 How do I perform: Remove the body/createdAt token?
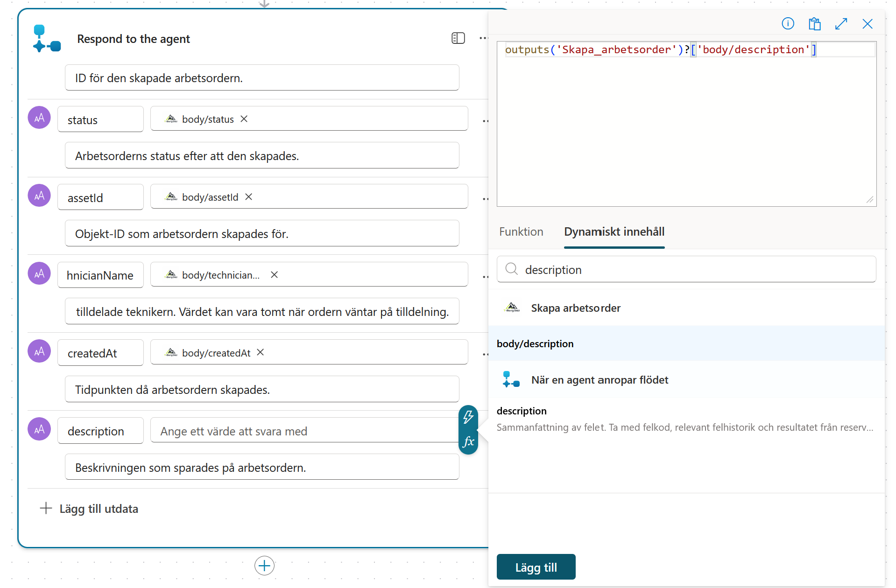[261, 352]
